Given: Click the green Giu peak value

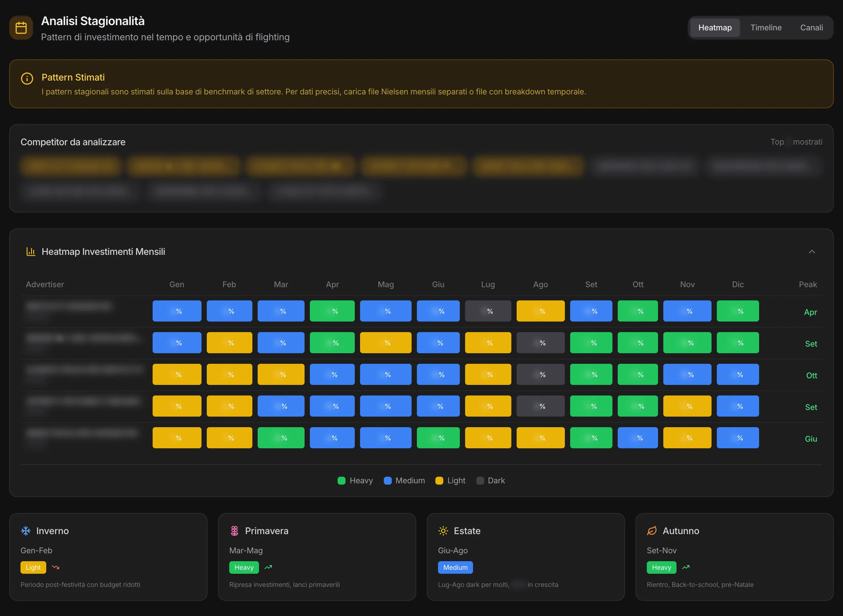Looking at the screenshot, I should tap(811, 438).
